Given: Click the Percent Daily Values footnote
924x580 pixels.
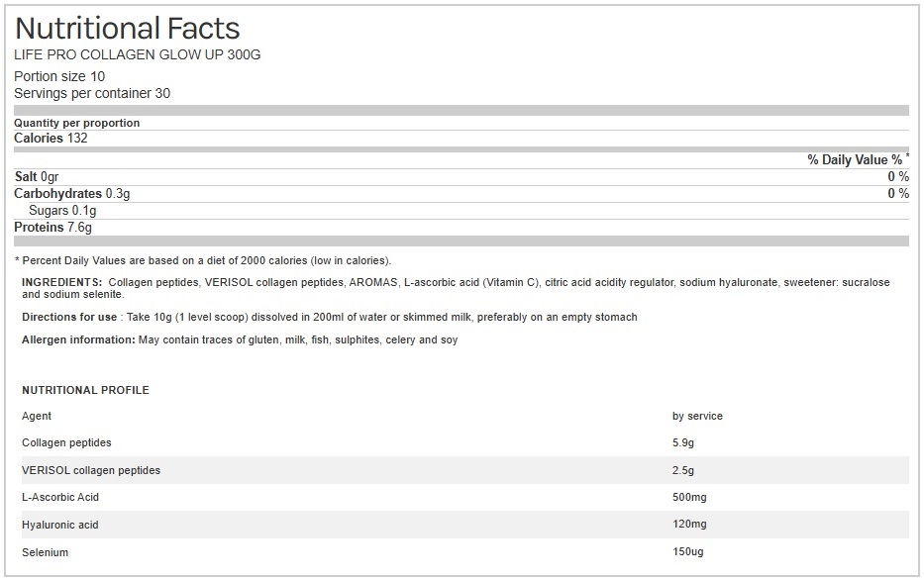Looking at the screenshot, I should coord(203,260).
